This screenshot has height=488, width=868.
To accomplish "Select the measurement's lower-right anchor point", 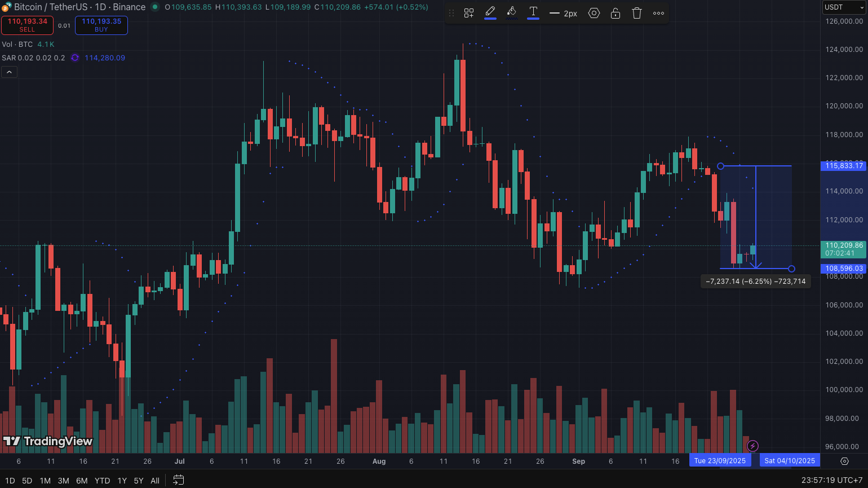I will (791, 269).
